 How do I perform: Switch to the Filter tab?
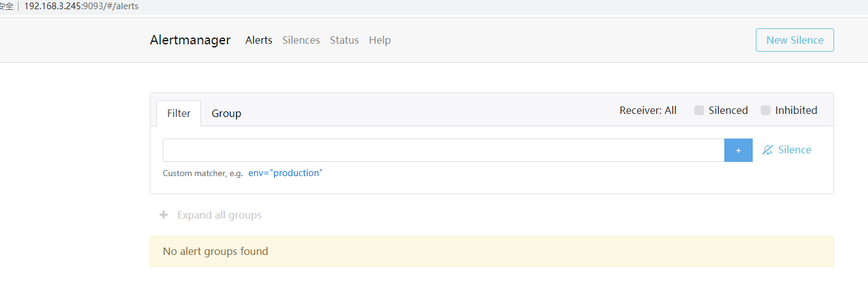pyautogui.click(x=179, y=113)
